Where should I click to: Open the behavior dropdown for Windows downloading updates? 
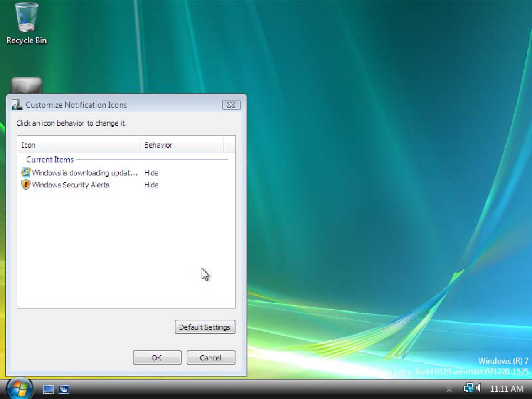151,172
